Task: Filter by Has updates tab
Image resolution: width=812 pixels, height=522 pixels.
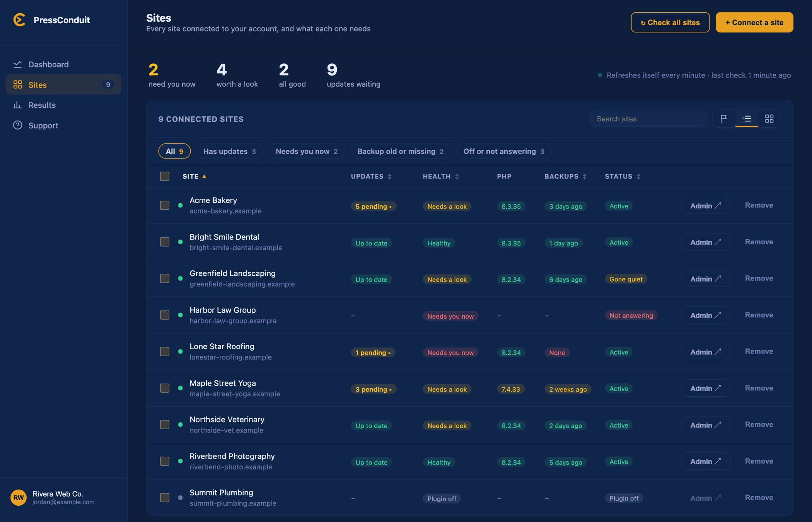Action: click(x=229, y=151)
